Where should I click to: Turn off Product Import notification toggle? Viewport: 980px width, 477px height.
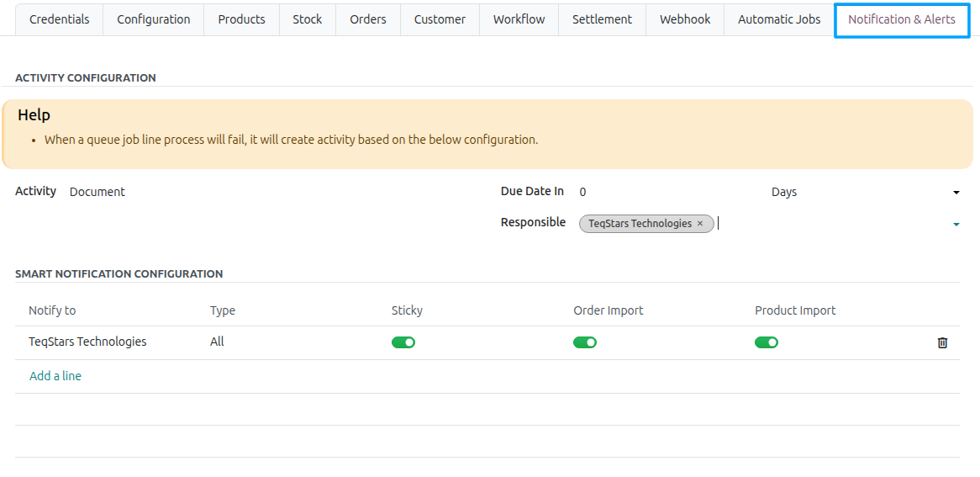click(x=767, y=342)
